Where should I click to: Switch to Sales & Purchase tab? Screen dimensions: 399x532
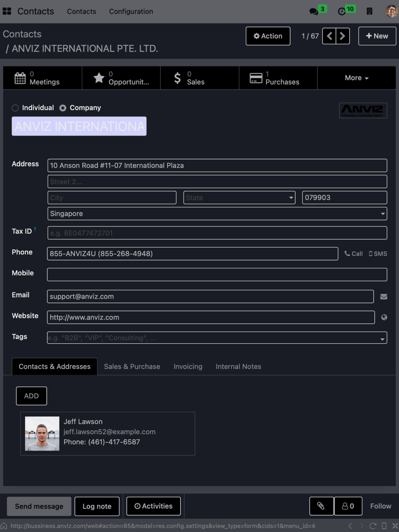[132, 366]
